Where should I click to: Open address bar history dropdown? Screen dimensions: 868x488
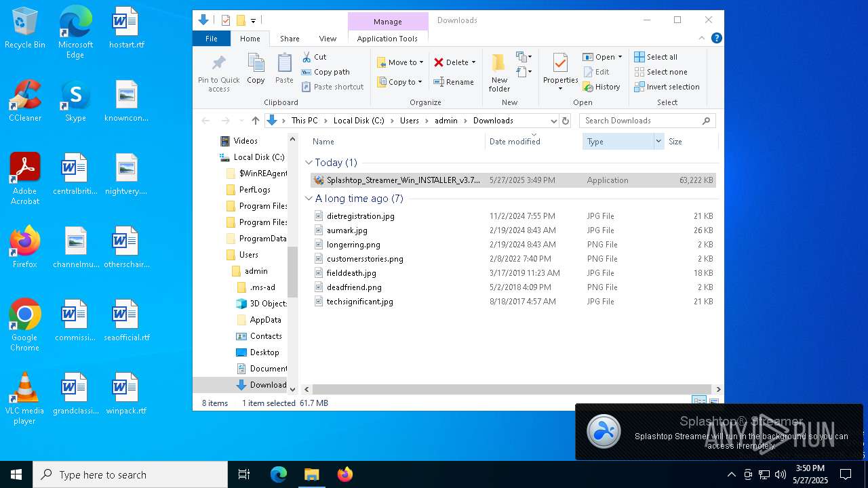[x=554, y=121]
